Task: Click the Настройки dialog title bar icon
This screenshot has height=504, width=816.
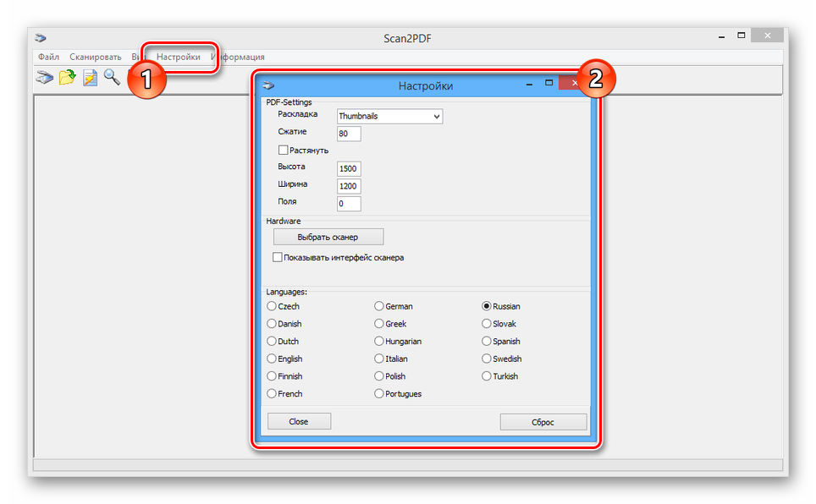Action: click(x=268, y=85)
